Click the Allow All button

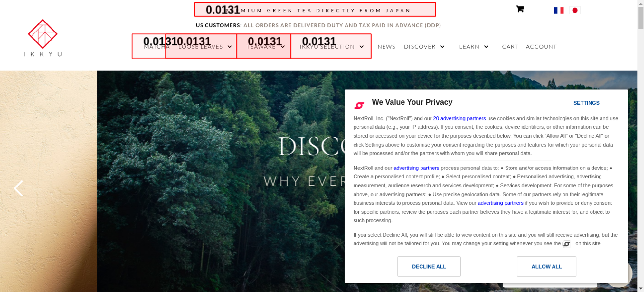546,266
